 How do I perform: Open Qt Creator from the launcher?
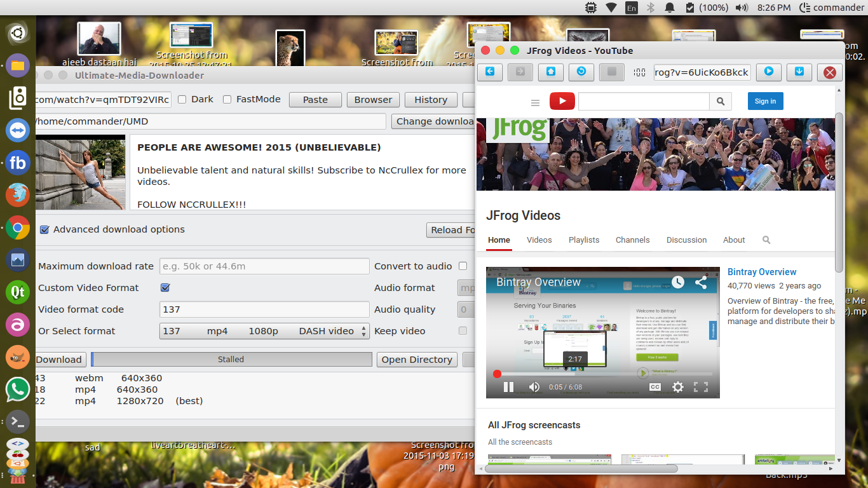18,292
